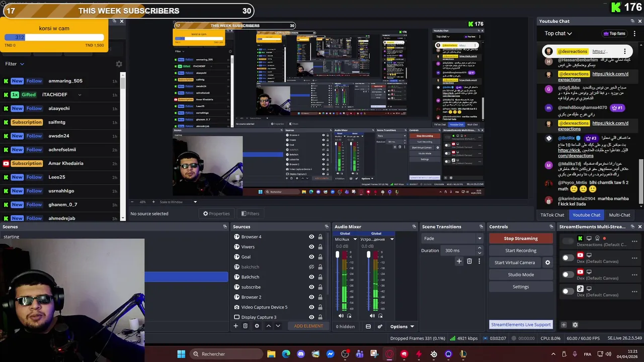The width and height of the screenshot is (644, 362).
Task: Open options menu for Dexreactions Kick output
Action: pyautogui.click(x=634, y=241)
